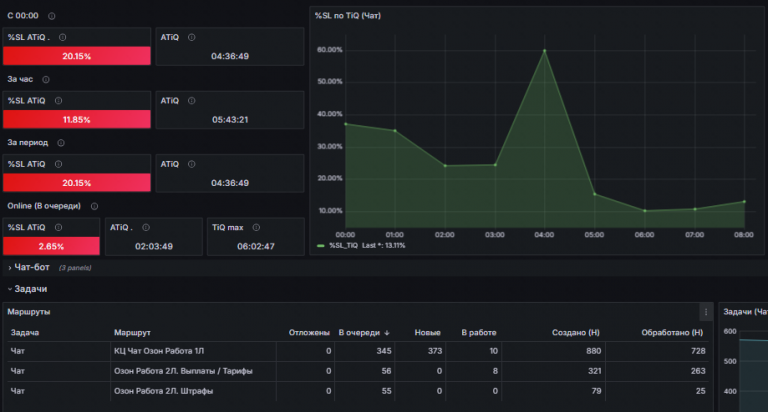Click info icon next to %SL ATiQ . in С 00:00 row
This screenshot has width=768, height=412.
63,37
